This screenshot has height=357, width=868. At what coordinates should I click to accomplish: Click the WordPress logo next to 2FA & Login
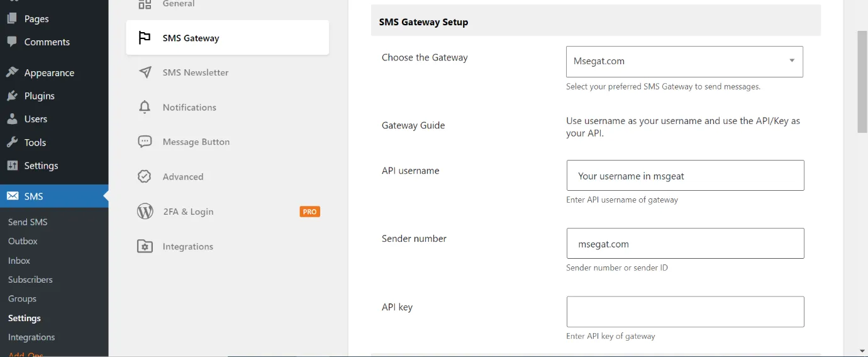coord(145,212)
